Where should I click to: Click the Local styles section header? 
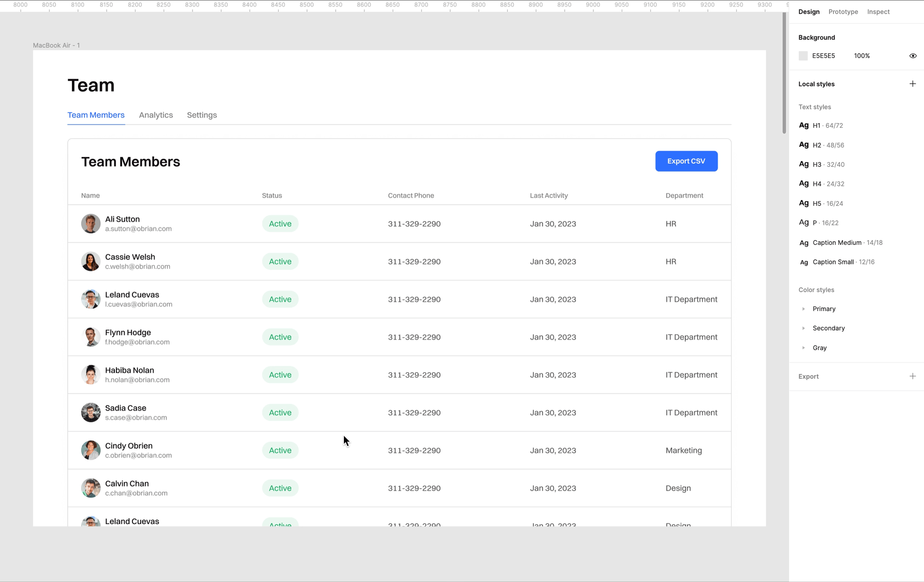(816, 84)
